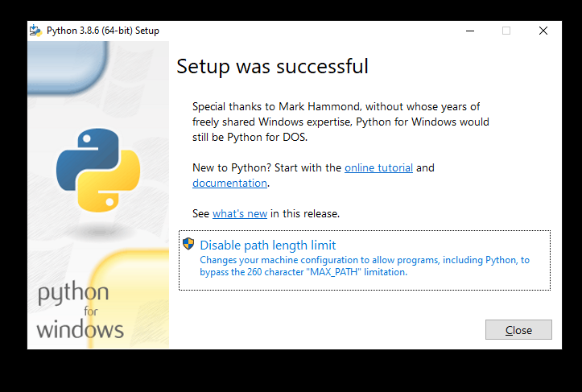This screenshot has width=582, height=392.
Task: Click the Setup was successful heading
Action: pos(272,67)
